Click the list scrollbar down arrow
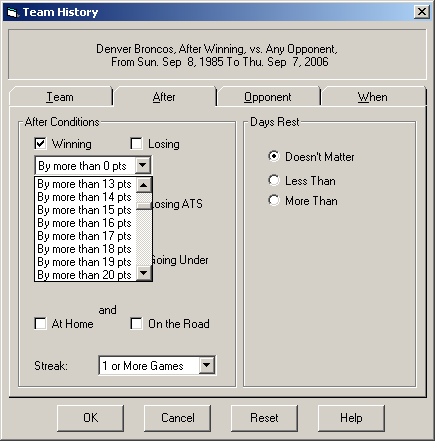435x441 pixels. pyautogui.click(x=144, y=273)
